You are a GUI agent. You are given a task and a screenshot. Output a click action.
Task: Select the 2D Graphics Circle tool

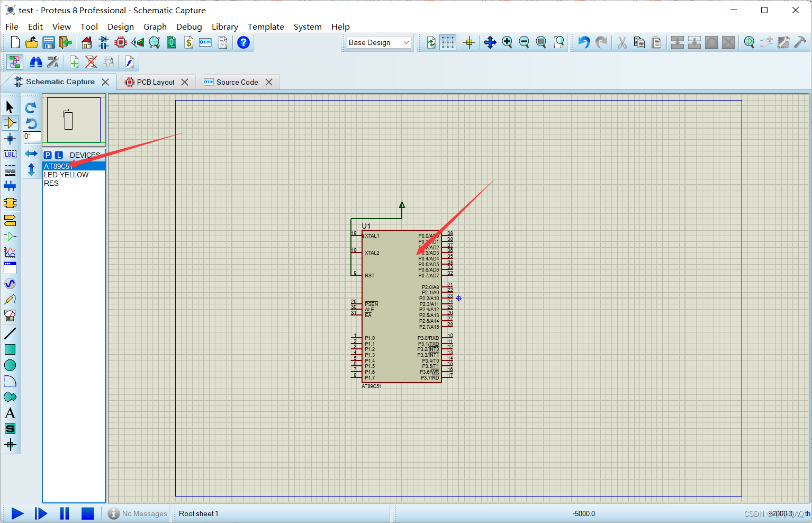[x=10, y=365]
